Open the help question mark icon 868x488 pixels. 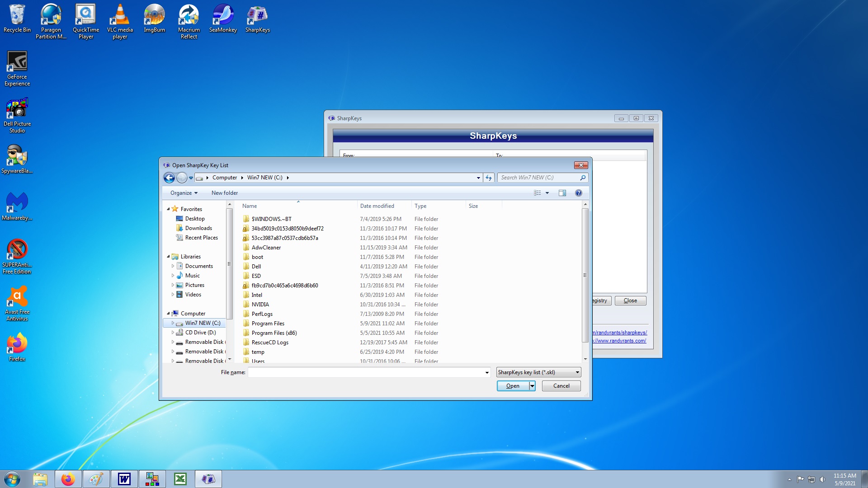pyautogui.click(x=578, y=193)
